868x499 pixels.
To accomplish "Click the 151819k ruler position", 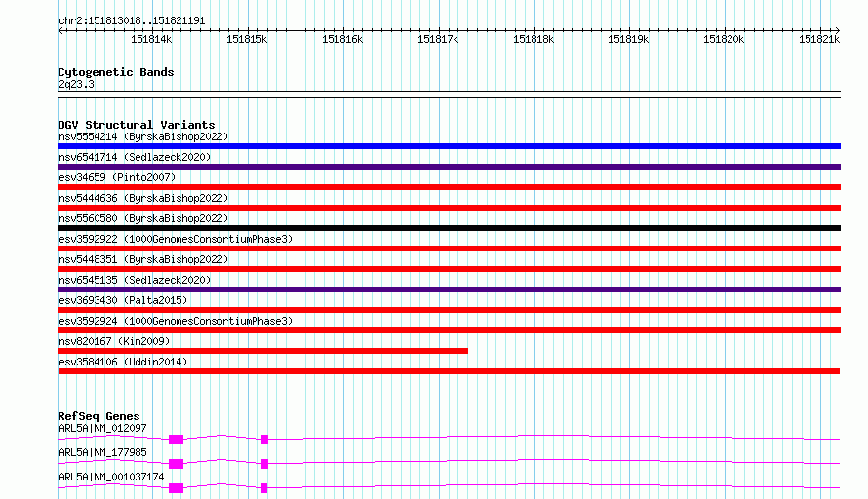I will pyautogui.click(x=628, y=40).
